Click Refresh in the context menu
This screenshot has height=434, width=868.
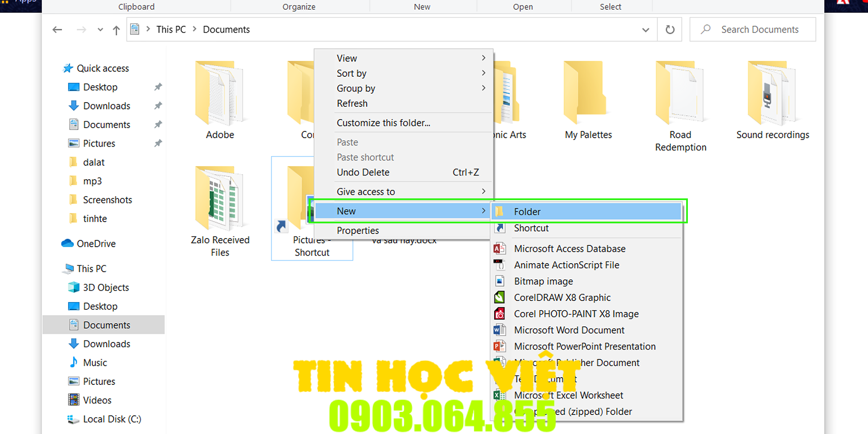(x=352, y=103)
